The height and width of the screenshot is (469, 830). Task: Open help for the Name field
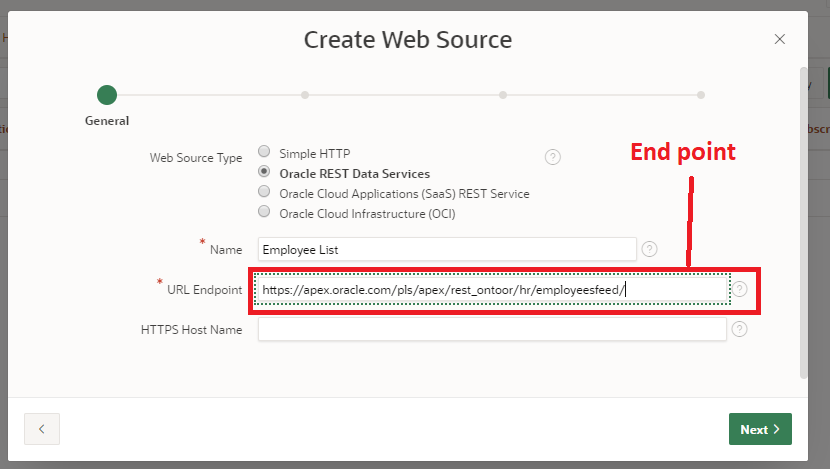coord(649,249)
